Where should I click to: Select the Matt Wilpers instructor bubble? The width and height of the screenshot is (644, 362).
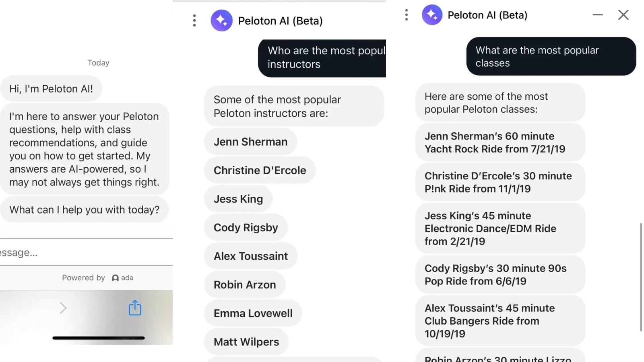[x=246, y=342]
